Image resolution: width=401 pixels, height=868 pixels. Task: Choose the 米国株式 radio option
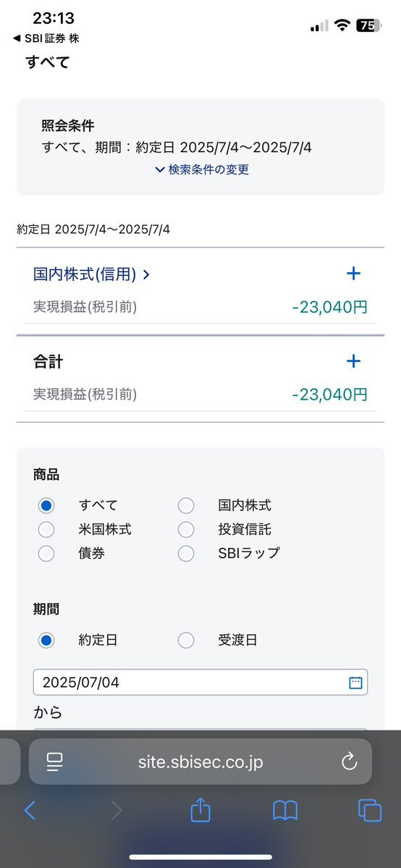coord(46,530)
